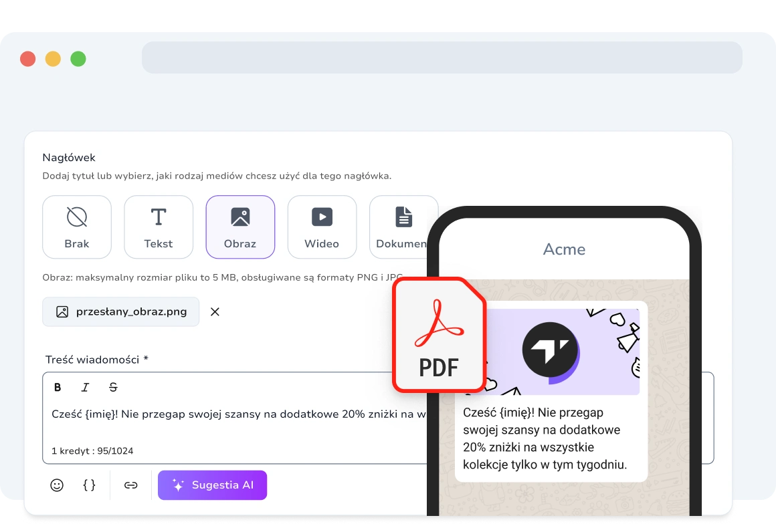Choose the Tekst header type
Screen dimensions: 776x532
(159, 227)
